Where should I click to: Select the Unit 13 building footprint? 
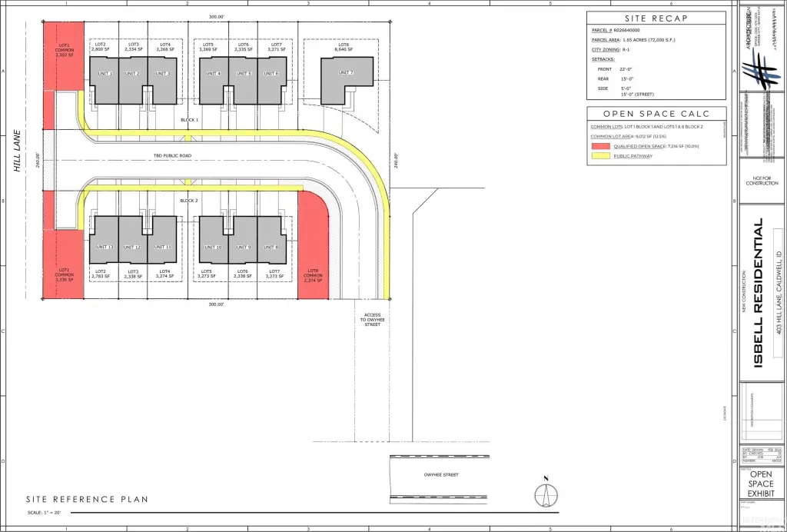click(105, 239)
